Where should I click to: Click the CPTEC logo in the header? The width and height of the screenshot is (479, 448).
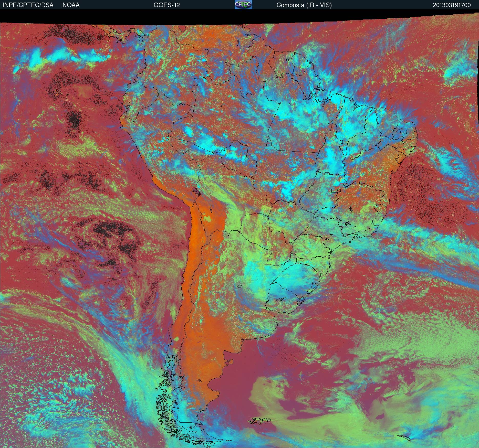point(243,5)
